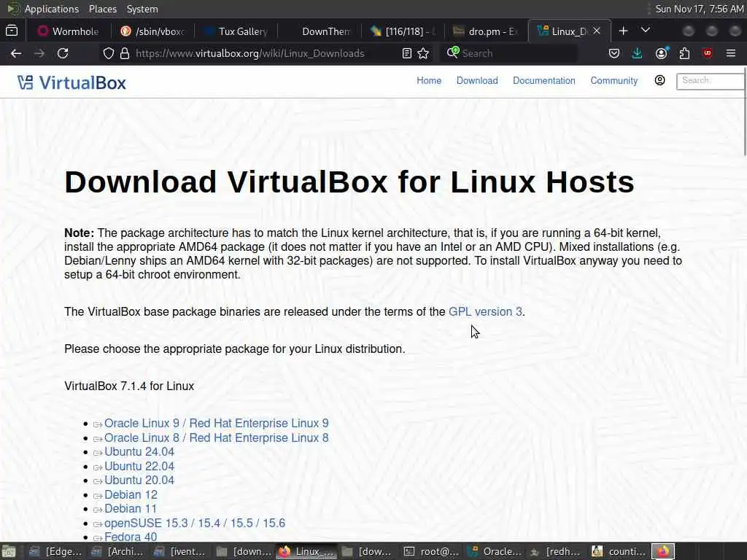Open a new tab with the plus button
Screen dimensions: 747x560
tap(623, 31)
